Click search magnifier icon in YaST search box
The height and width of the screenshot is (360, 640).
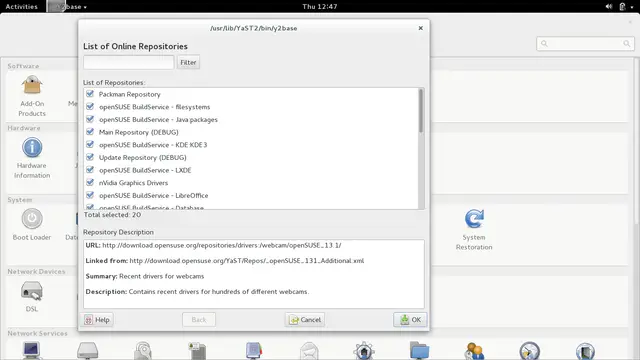[x=544, y=43]
